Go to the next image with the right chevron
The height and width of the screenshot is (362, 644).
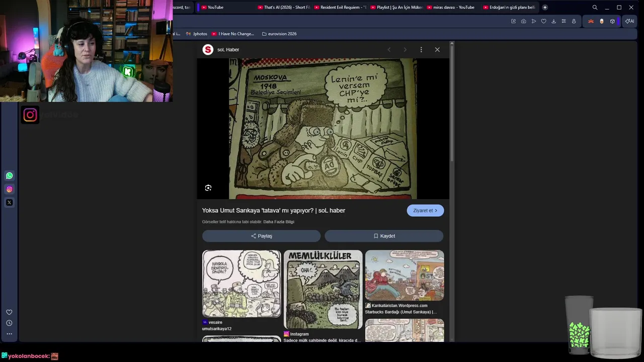405,50
